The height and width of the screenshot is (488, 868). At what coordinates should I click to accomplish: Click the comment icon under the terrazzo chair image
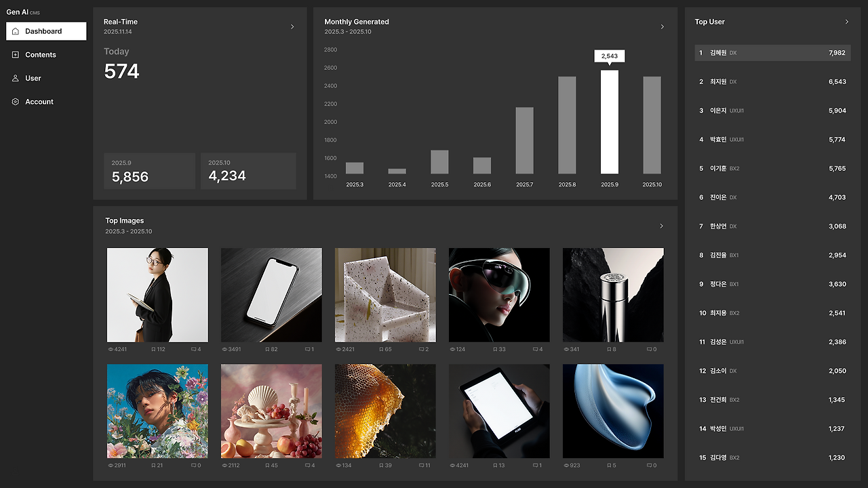[421, 350]
